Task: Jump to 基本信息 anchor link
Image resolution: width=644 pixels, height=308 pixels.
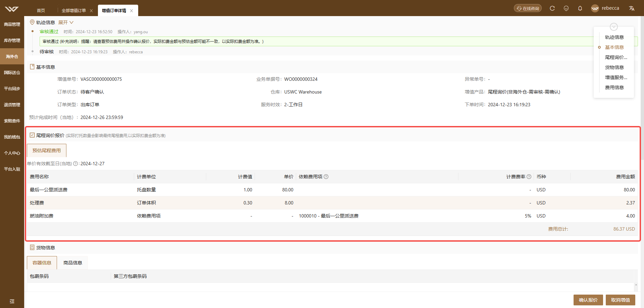Action: (x=614, y=47)
